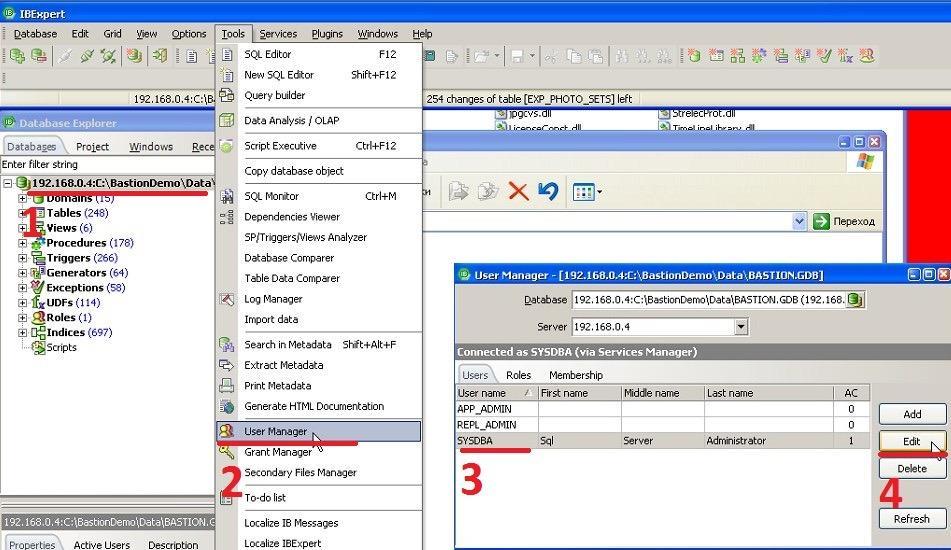
Task: Click the Edit button
Action: pyautogui.click(x=912, y=441)
